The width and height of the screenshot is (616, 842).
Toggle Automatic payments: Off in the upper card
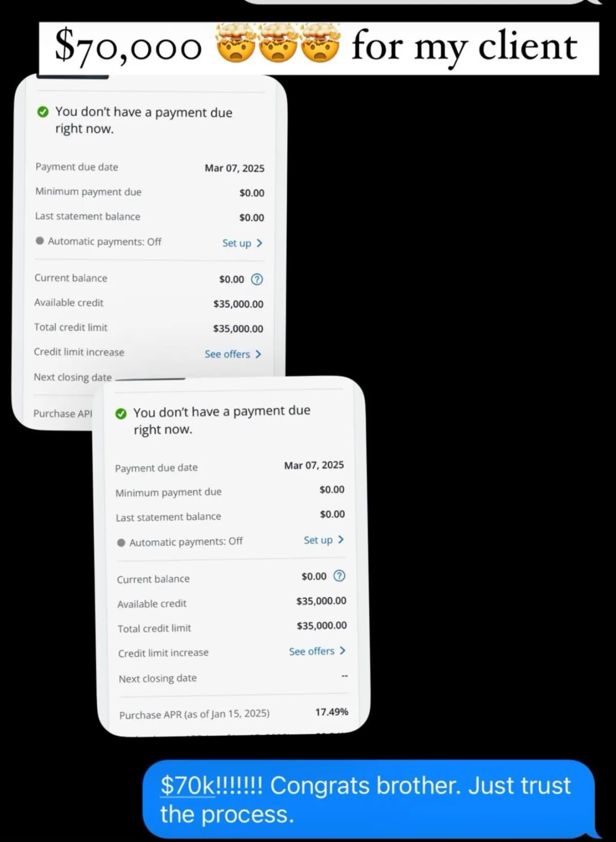(104, 241)
